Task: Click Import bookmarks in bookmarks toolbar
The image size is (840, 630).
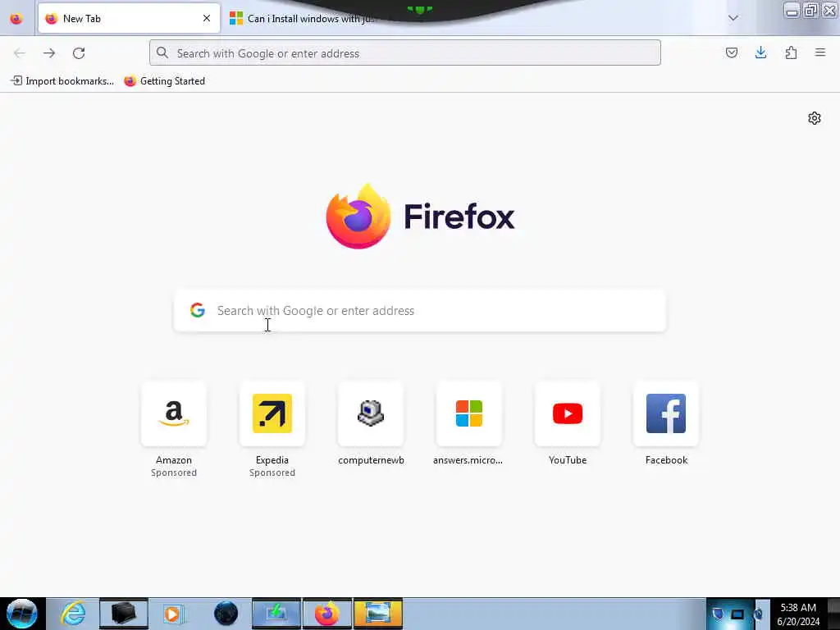Action: click(x=62, y=81)
